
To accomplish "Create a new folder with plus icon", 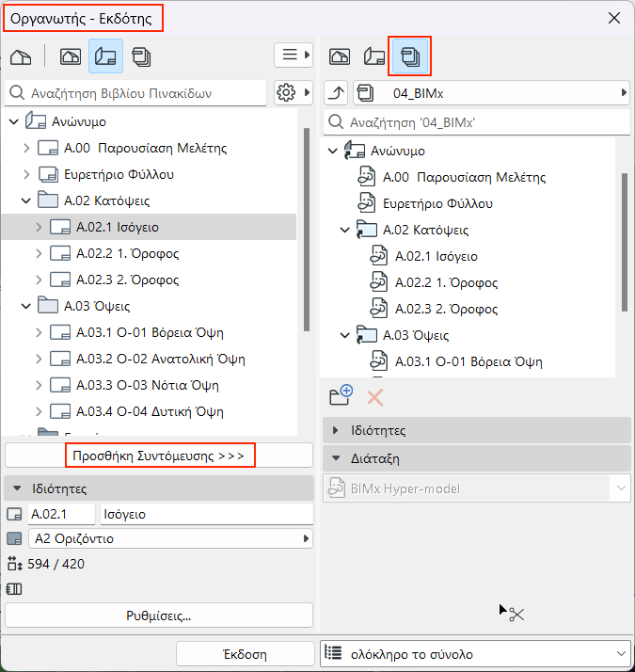I will 341,395.
